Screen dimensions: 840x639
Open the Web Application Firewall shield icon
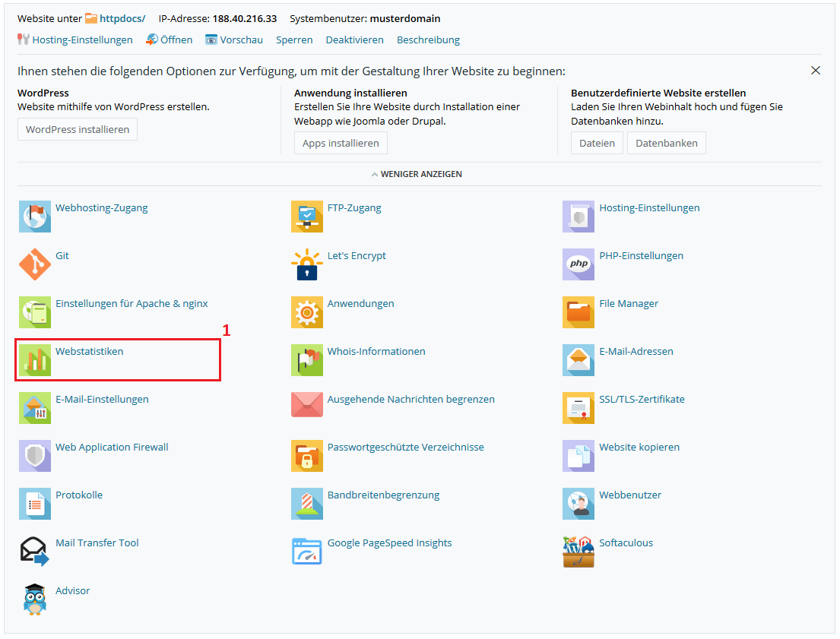35,456
